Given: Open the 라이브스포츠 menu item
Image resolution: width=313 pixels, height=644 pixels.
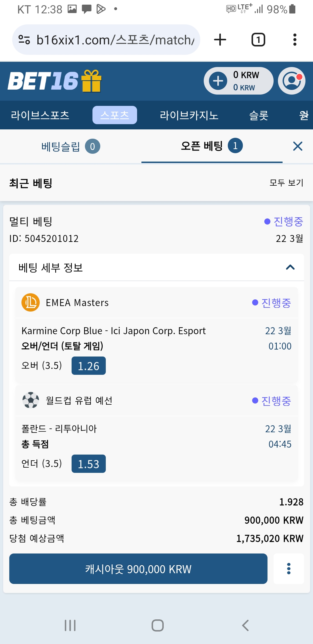Looking at the screenshot, I should pos(40,115).
